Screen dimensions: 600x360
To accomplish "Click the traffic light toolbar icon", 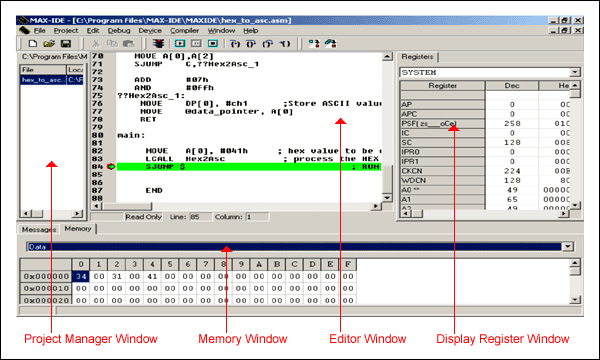I will [158, 44].
